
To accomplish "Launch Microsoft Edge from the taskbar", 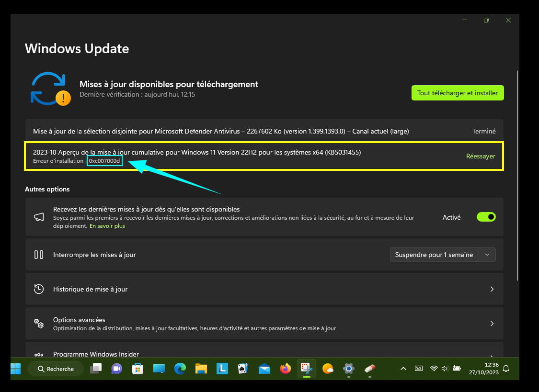I will [180, 369].
